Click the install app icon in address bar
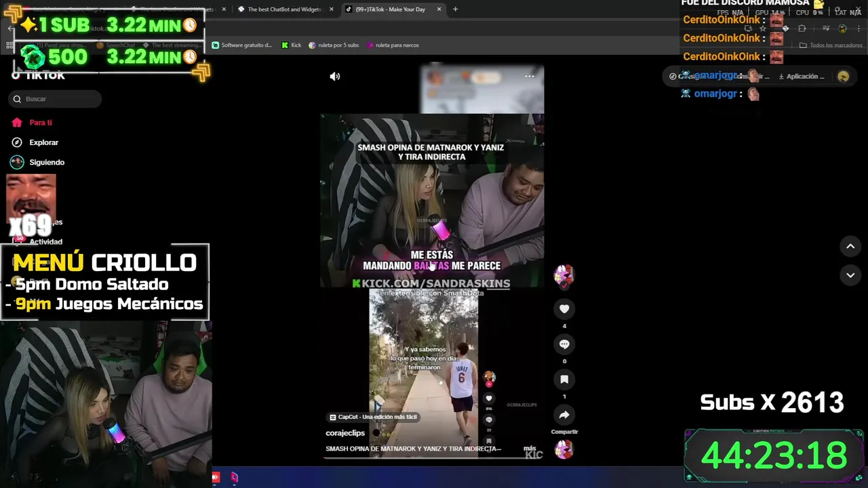The width and height of the screenshot is (868, 488). point(749,28)
